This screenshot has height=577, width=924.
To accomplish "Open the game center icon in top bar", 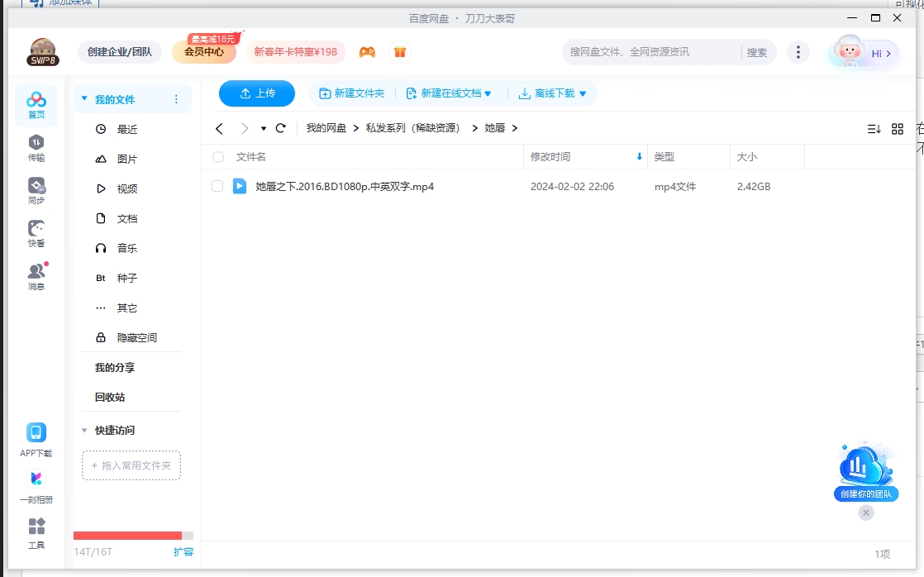I will [368, 51].
